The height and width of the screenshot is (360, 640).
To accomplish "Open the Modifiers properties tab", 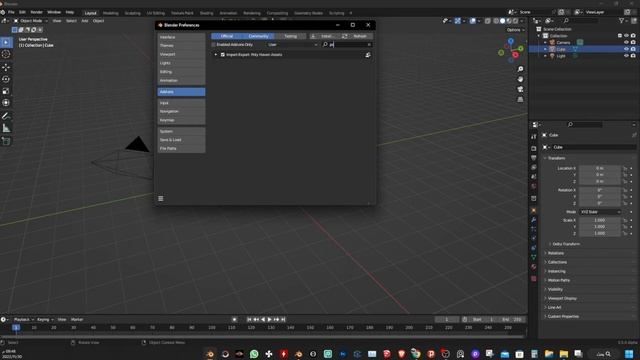I will tap(534, 220).
